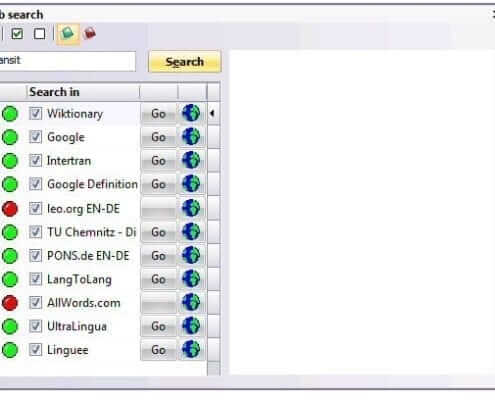Click Go for UltraLingua
The height and width of the screenshot is (400, 495).
tap(158, 326)
